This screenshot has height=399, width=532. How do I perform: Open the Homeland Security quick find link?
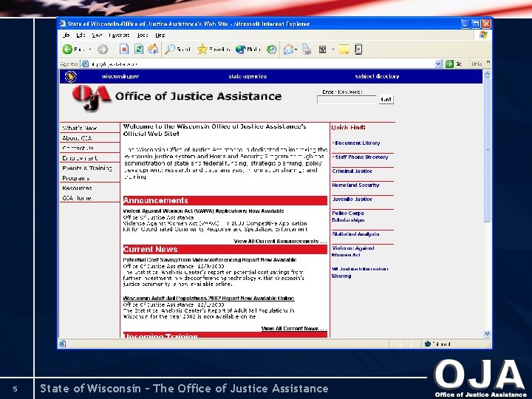355,185
